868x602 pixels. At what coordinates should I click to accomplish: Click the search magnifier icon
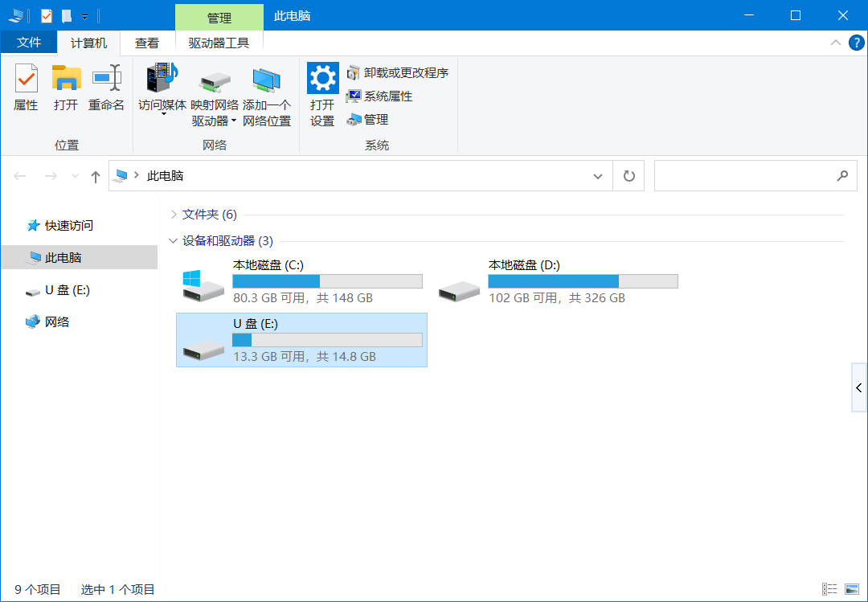tap(842, 175)
